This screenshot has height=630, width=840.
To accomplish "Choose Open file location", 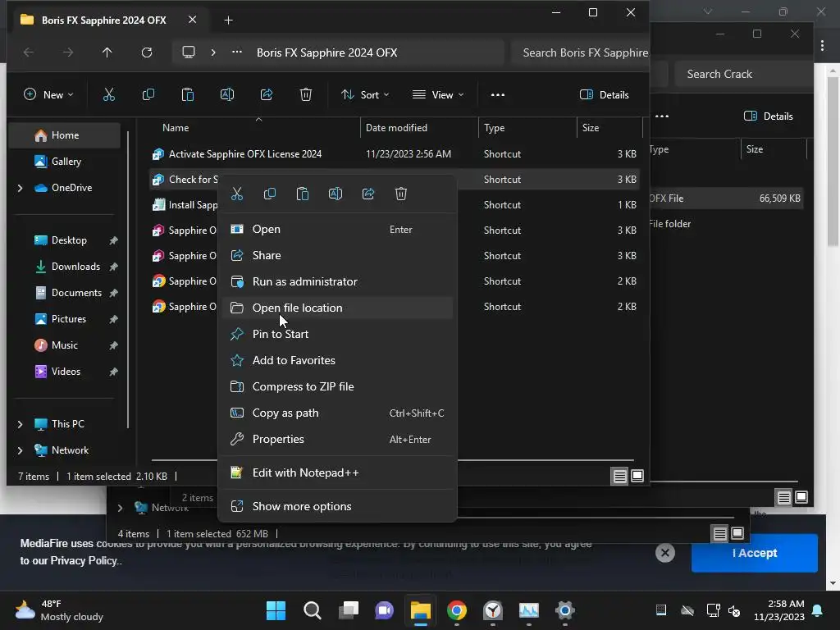I will pyautogui.click(x=337, y=308).
